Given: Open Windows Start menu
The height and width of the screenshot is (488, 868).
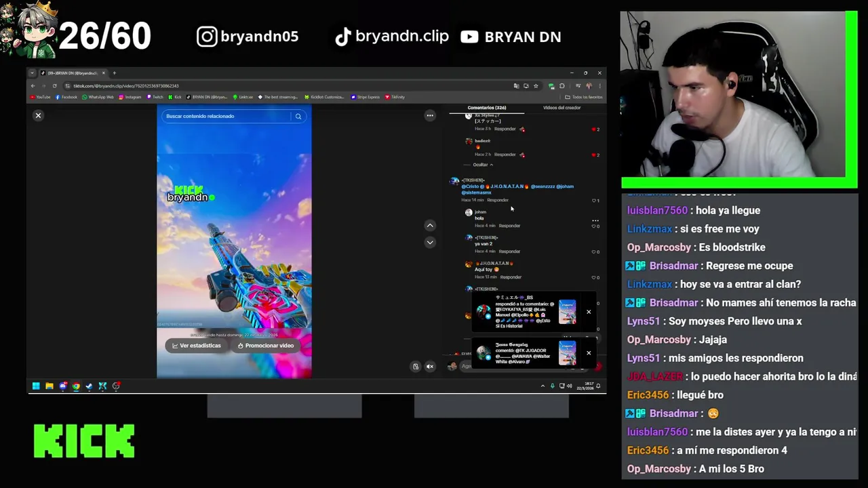Looking at the screenshot, I should pos(36,386).
